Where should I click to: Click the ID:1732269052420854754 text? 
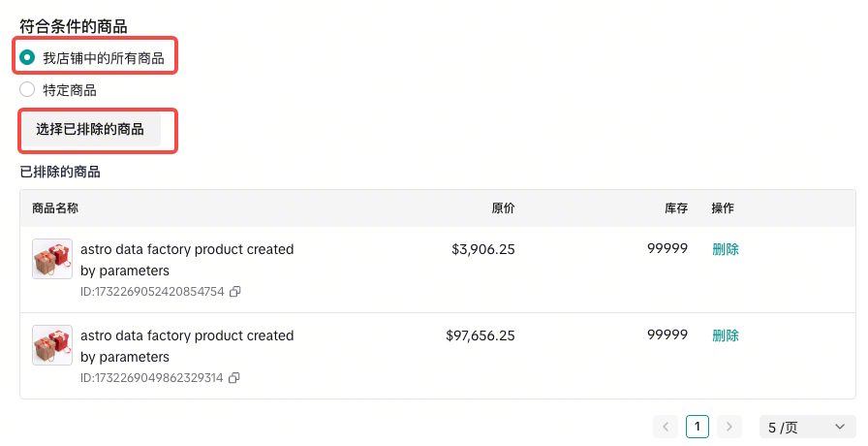[x=152, y=291]
